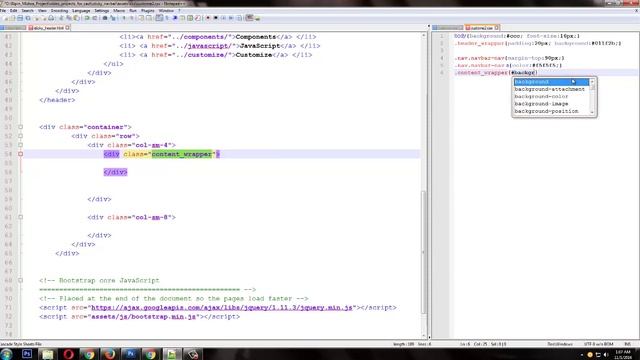Open the Encoding menu
The image size is (640, 360).
tap(59, 11)
